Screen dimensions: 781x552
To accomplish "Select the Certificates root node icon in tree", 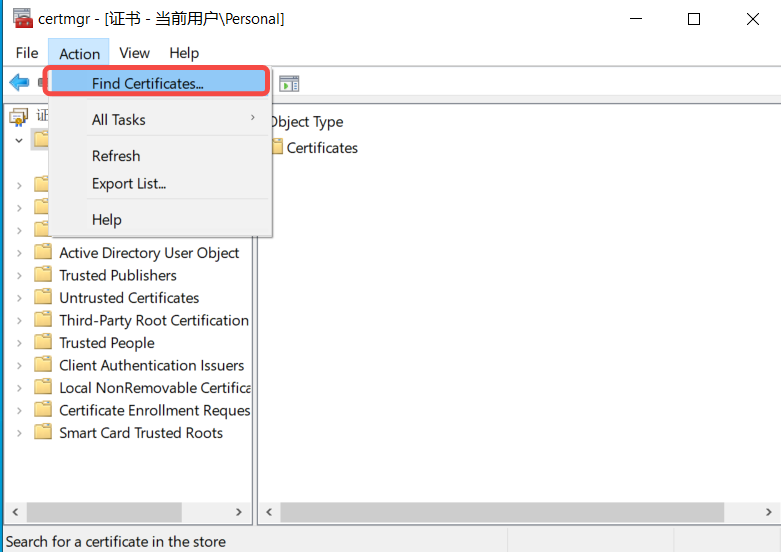I will tap(18, 117).
